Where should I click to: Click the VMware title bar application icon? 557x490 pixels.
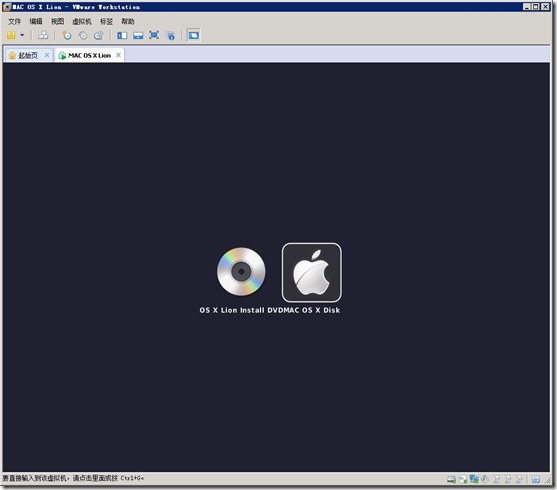tap(7, 7)
